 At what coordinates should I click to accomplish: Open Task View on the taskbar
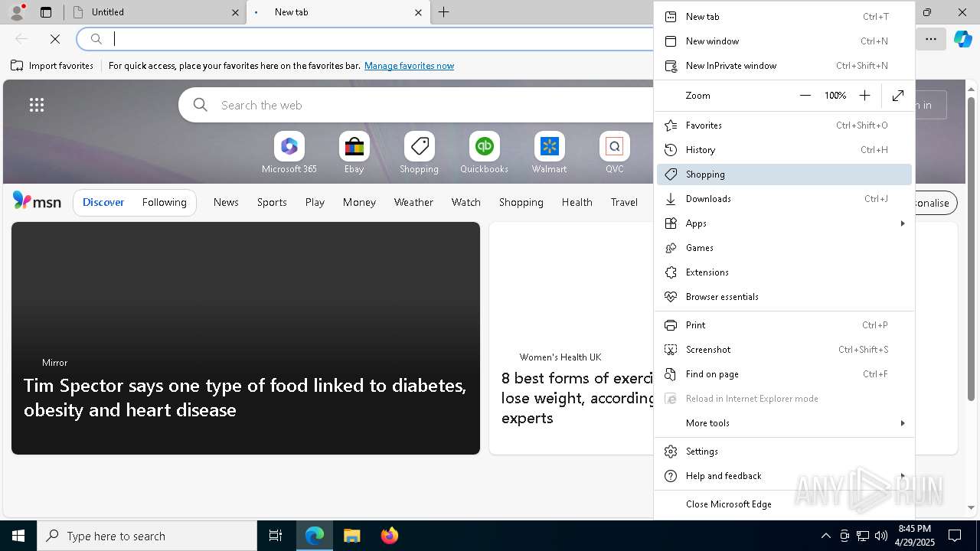tap(276, 536)
